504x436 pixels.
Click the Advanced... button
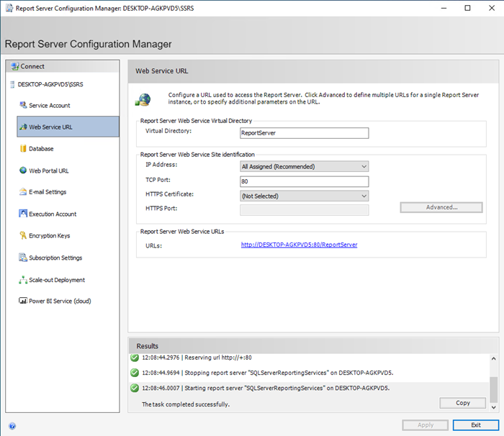point(441,207)
